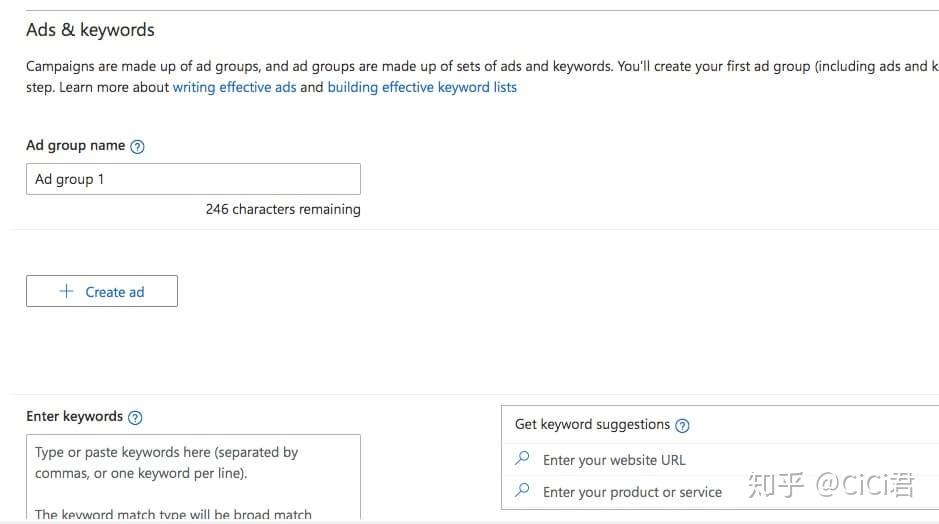Click the plus icon on Create ad
The image size is (939, 524).
(x=67, y=292)
